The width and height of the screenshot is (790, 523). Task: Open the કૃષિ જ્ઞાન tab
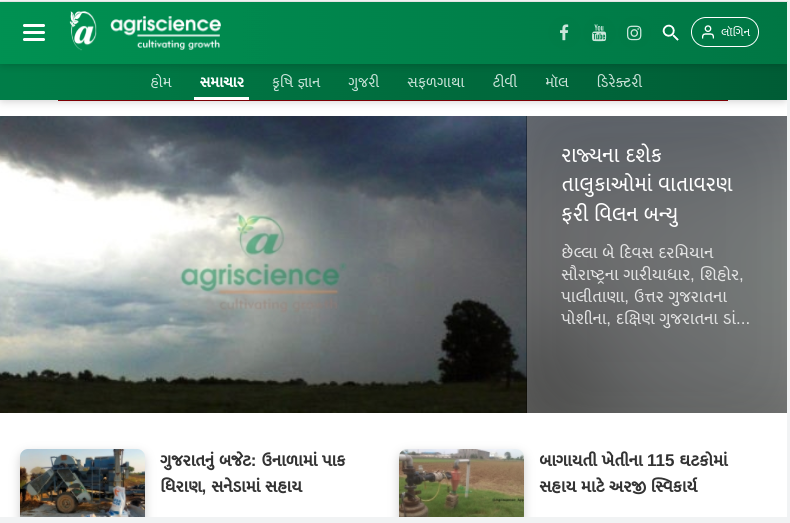click(x=296, y=82)
